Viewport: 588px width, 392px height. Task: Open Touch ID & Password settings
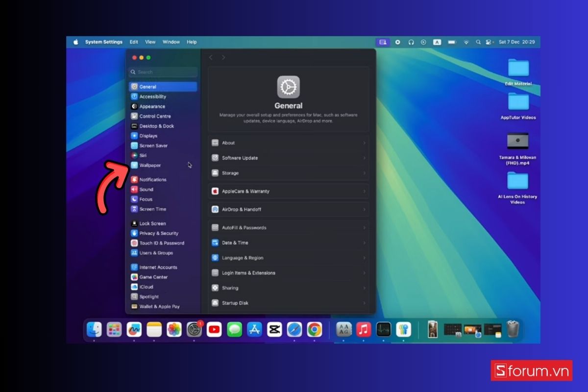(x=163, y=243)
